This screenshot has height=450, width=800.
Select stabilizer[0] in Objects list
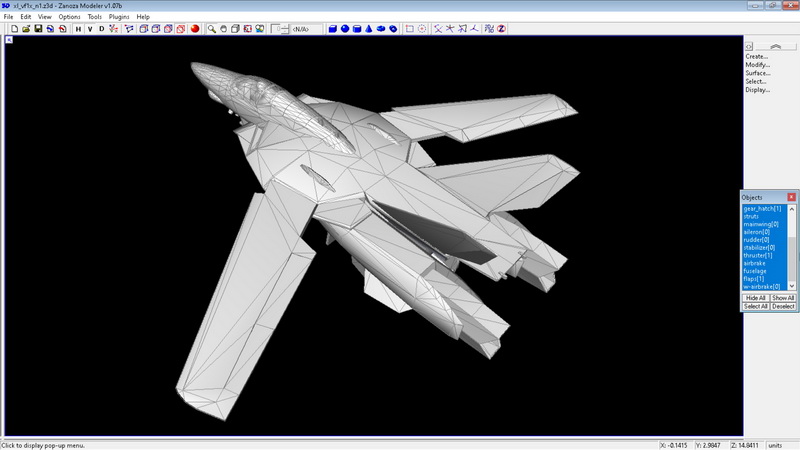pos(765,247)
